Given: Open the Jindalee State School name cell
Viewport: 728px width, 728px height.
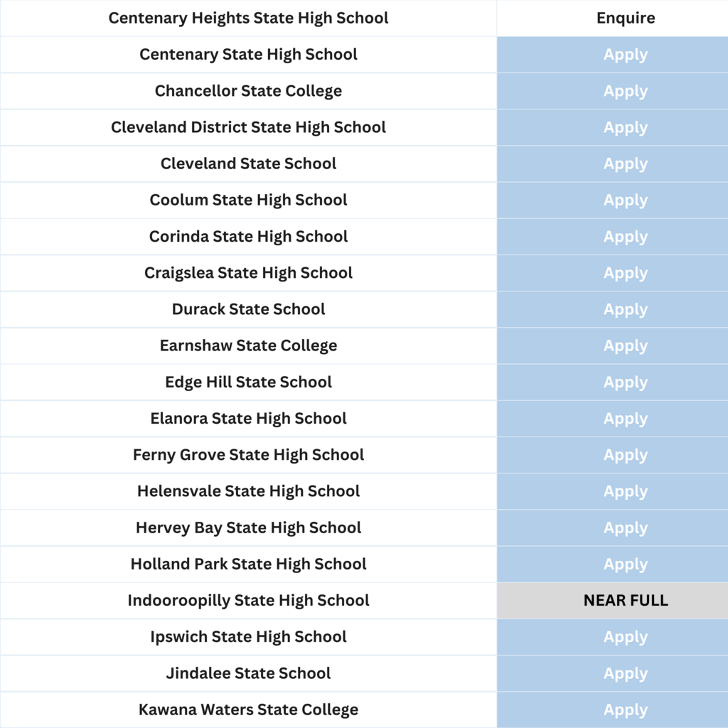Looking at the screenshot, I should (x=248, y=673).
